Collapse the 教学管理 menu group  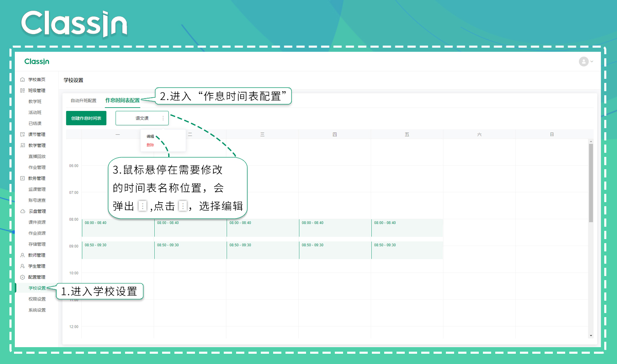pyautogui.click(x=37, y=145)
